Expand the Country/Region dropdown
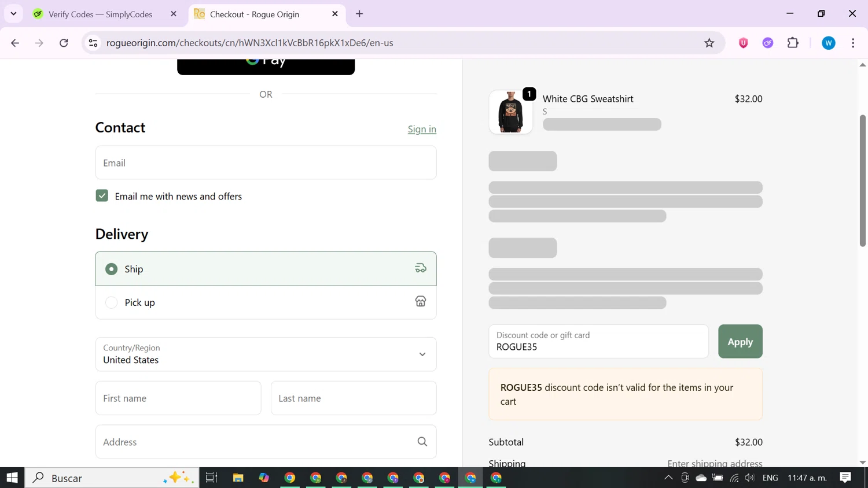Image resolution: width=868 pixels, height=488 pixels. click(266, 354)
